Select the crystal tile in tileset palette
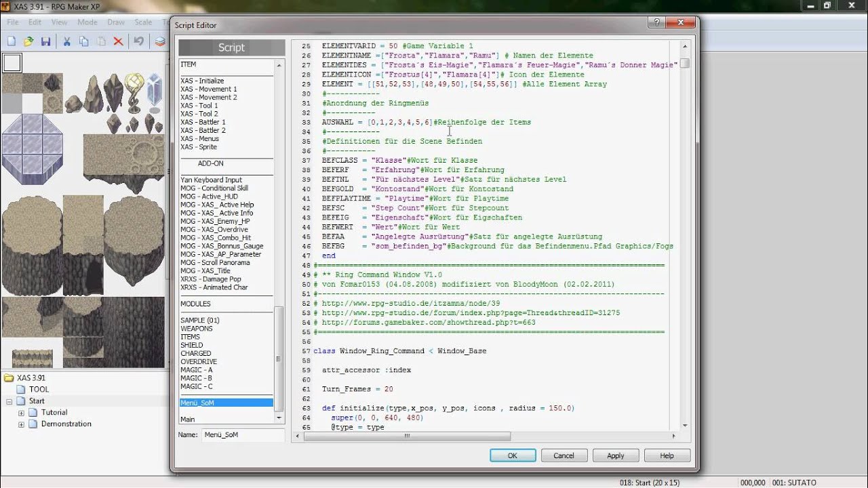The height and width of the screenshot is (488, 868). coord(155,94)
